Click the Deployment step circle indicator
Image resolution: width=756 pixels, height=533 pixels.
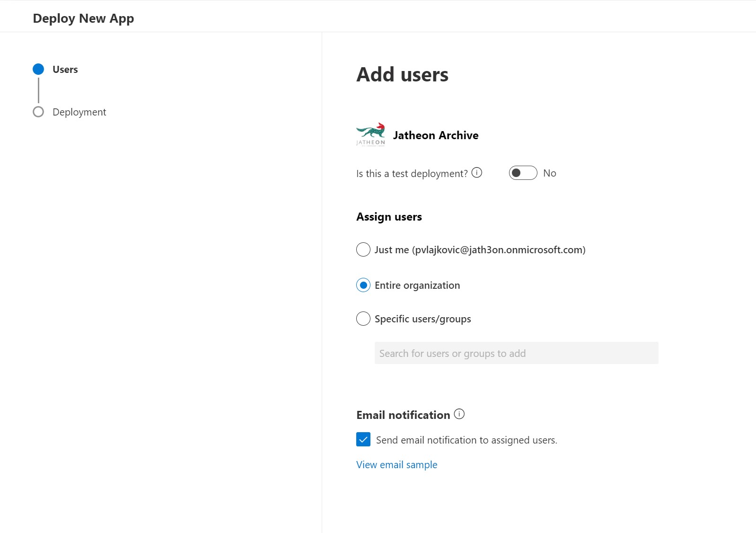(x=38, y=112)
